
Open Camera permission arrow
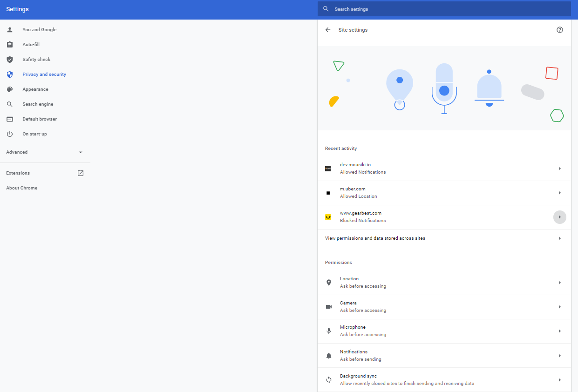click(x=560, y=307)
